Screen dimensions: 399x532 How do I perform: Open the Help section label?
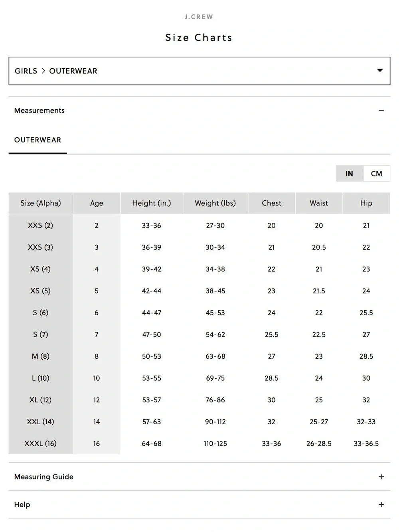pyautogui.click(x=22, y=504)
